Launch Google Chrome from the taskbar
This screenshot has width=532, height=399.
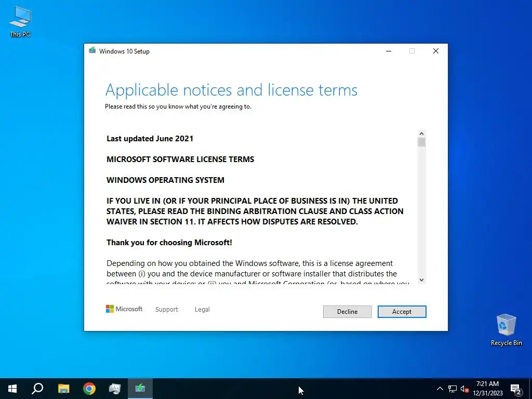coord(89,389)
